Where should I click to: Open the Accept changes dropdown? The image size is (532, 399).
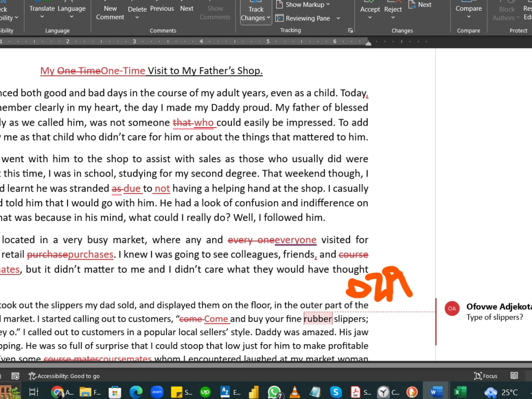tap(370, 18)
